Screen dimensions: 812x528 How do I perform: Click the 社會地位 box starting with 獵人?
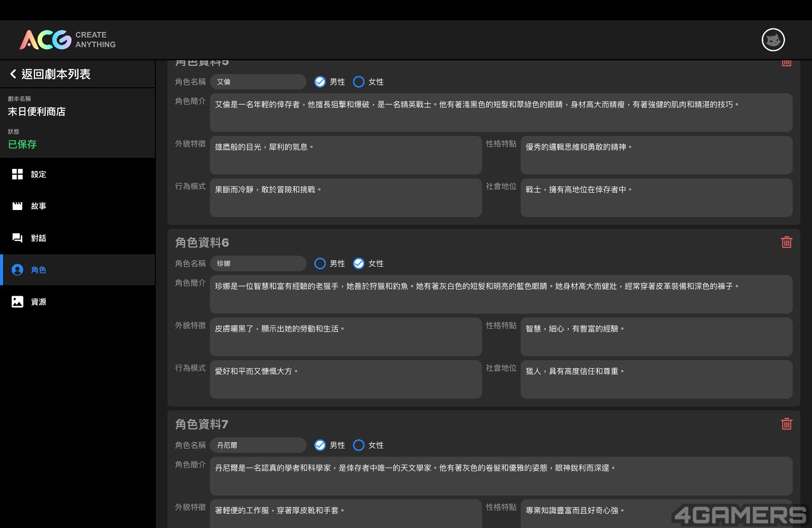coord(656,379)
